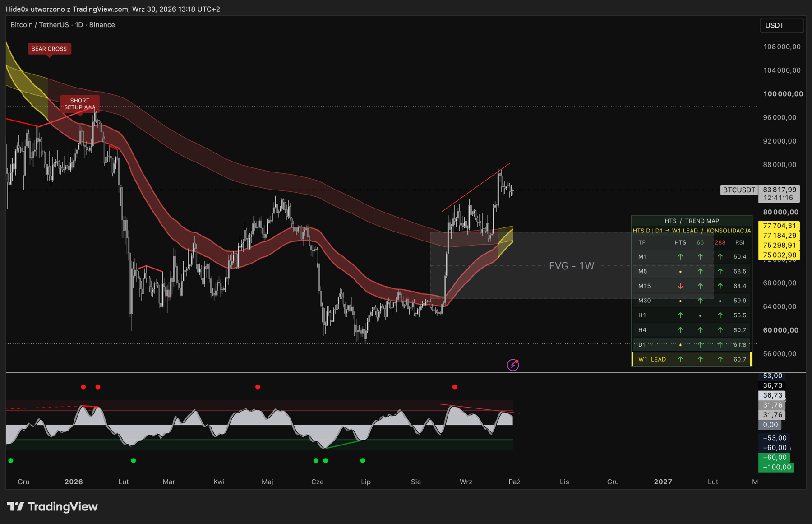Screen dimensions: 812x524
Task: Click the 2026 label on time axis
Action: (x=74, y=482)
